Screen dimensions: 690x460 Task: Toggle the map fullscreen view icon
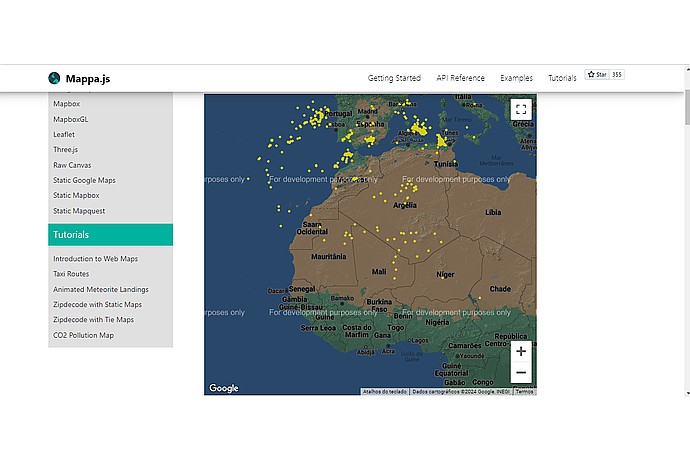click(x=521, y=109)
